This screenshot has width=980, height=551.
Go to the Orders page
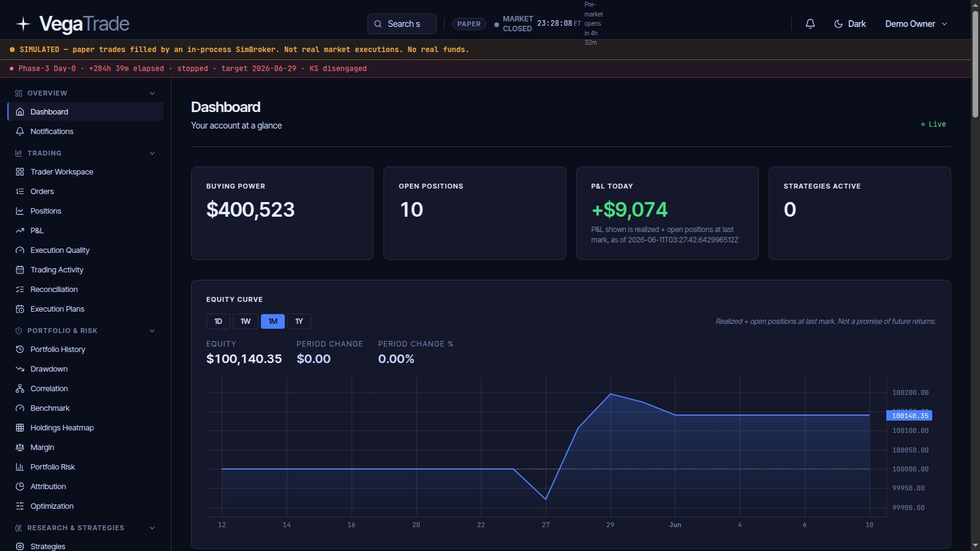point(86,192)
